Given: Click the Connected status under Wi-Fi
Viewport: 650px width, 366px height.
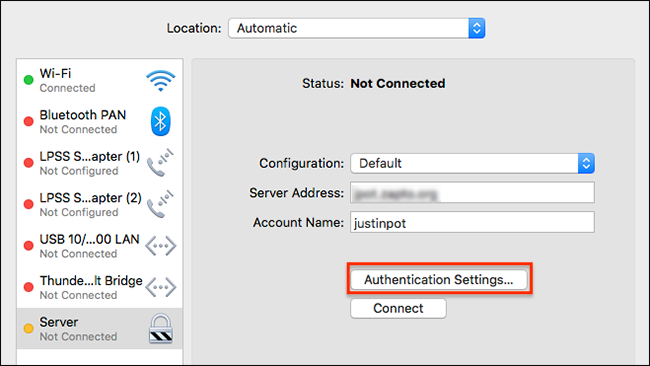Looking at the screenshot, I should pos(68,88).
